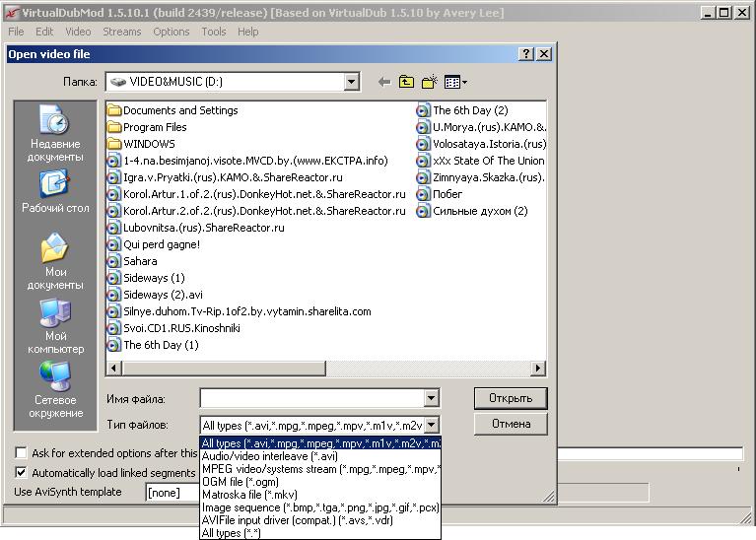Image resolution: width=756 pixels, height=540 pixels.
Task: Choose AVIFile input driver (compat.) type
Action: [x=320, y=520]
